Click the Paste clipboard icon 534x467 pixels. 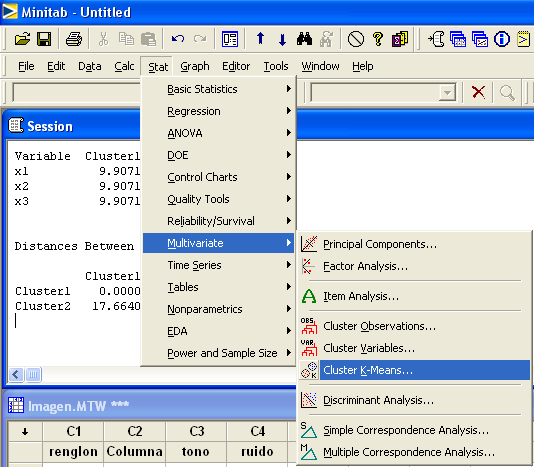[148, 39]
